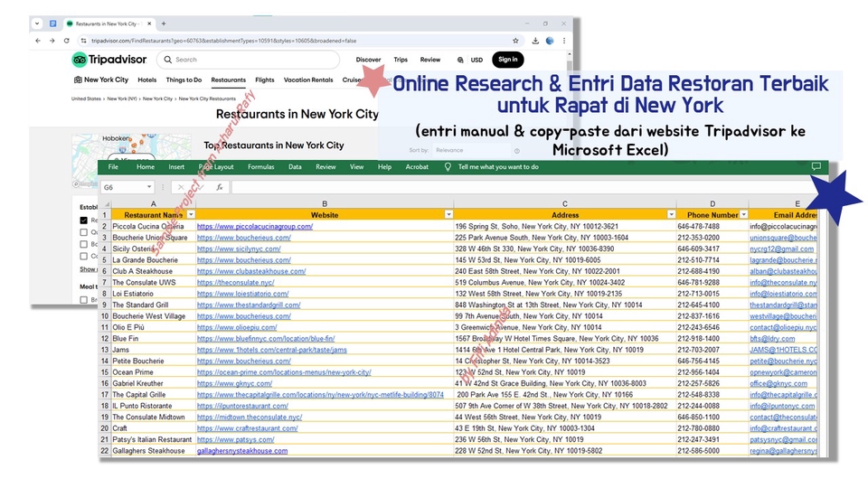The width and height of the screenshot is (868, 488).
Task: Open the Website column filter dropdown
Action: [448, 215]
